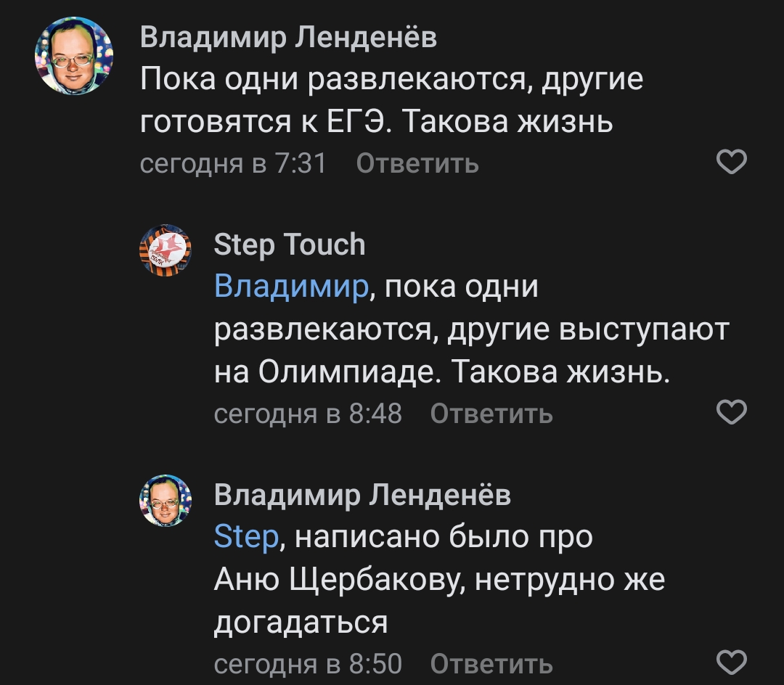
Task: Tap the blue "Step" mention link
Action: click(x=246, y=537)
